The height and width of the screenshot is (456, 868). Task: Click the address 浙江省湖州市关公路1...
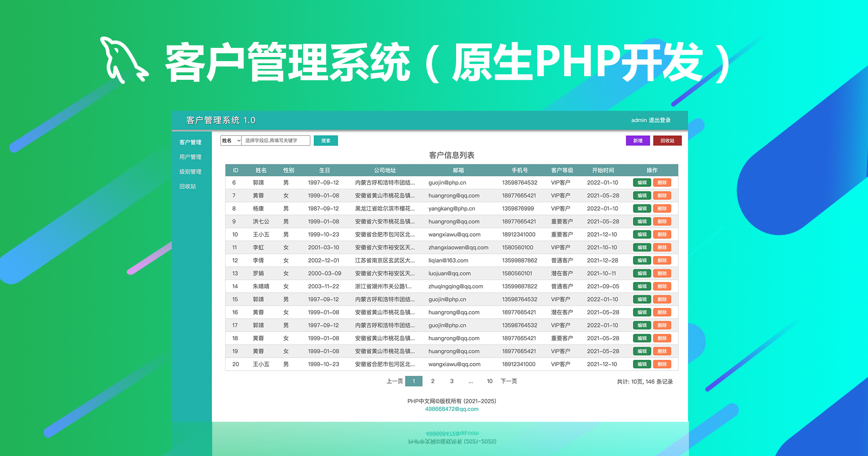(x=383, y=286)
